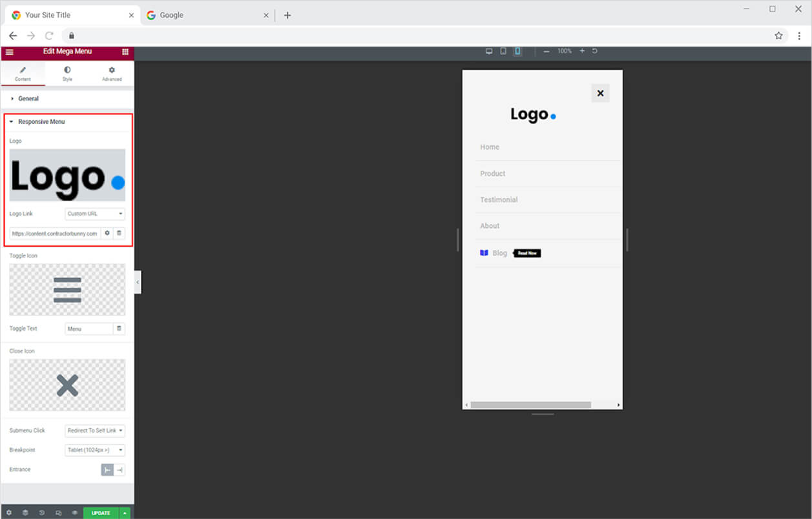Switch to tablet preview mode
The width and height of the screenshot is (812, 519).
pyautogui.click(x=503, y=51)
